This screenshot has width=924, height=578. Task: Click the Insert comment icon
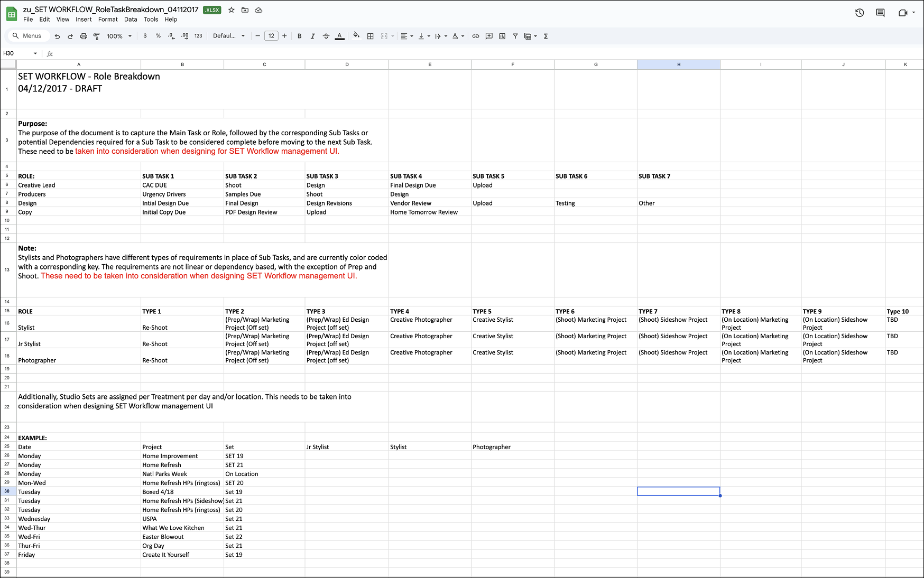coord(489,36)
